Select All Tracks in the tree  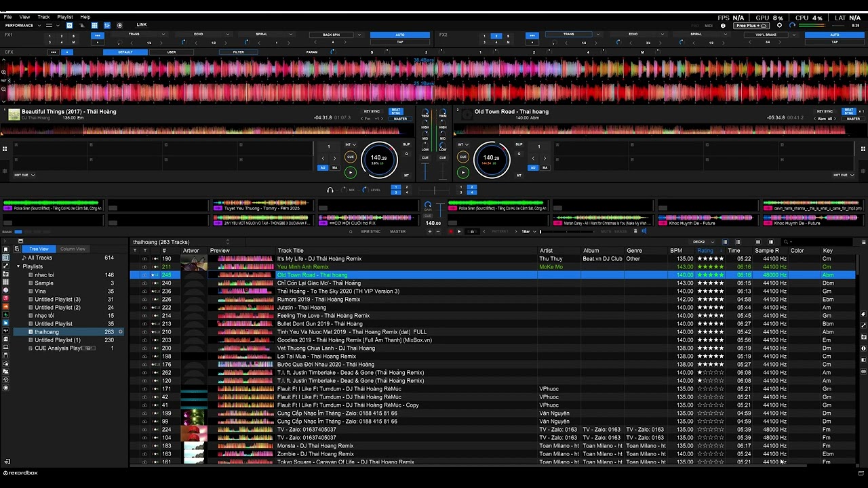click(40, 258)
